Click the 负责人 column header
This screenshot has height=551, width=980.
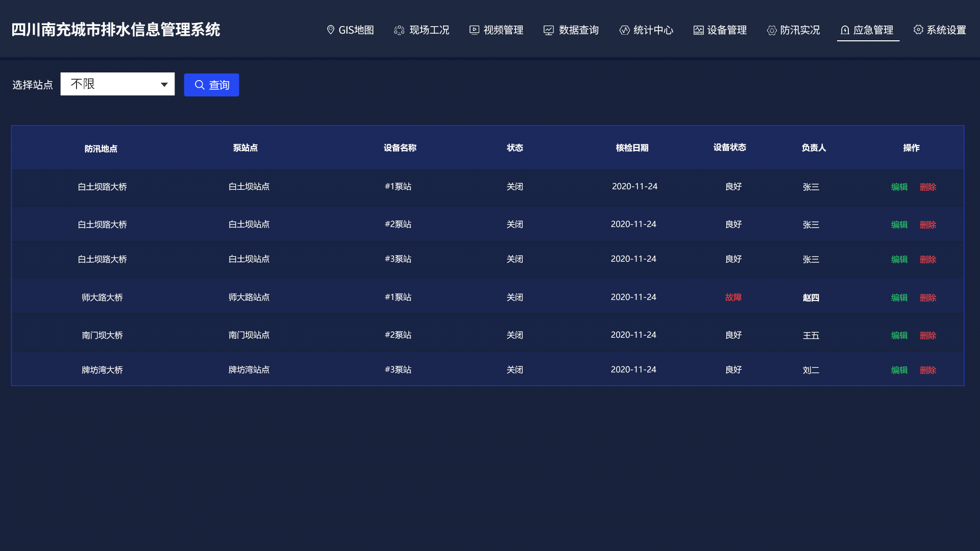pyautogui.click(x=814, y=148)
